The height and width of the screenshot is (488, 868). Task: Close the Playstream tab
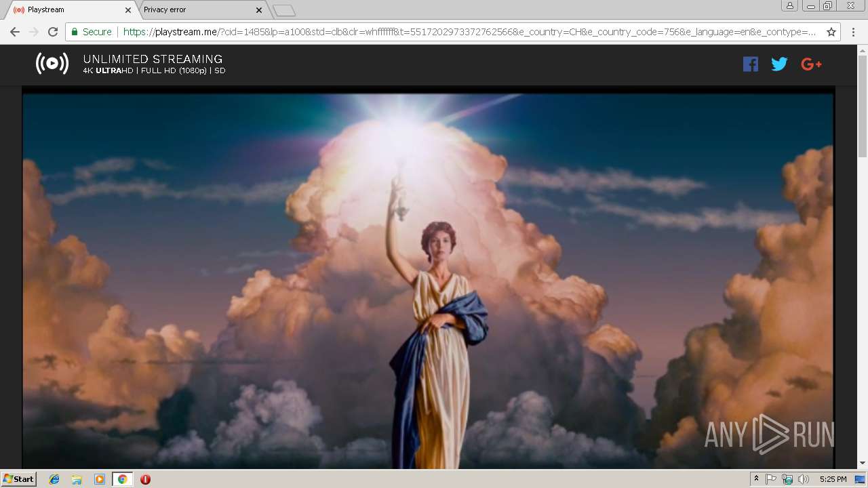127,10
